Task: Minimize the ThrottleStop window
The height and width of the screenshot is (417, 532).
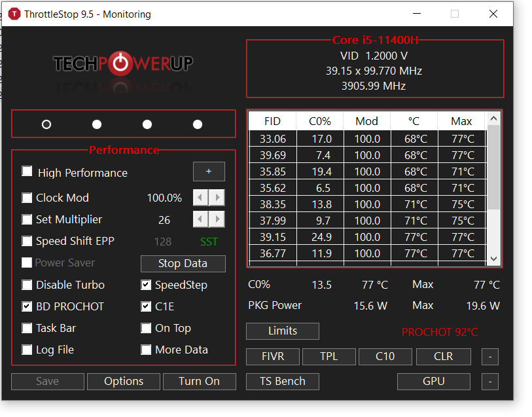Action: coord(417,14)
